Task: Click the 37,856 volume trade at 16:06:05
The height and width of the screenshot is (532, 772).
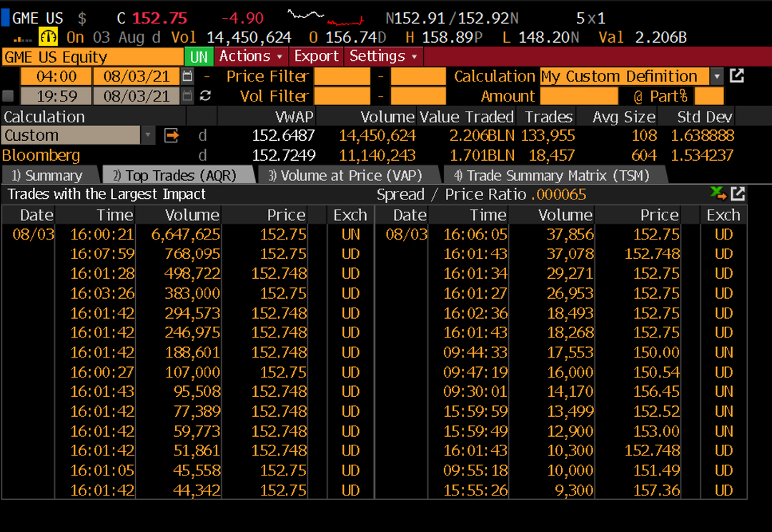Action: (570, 234)
